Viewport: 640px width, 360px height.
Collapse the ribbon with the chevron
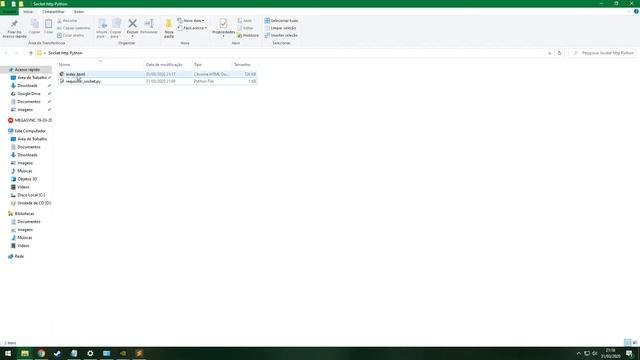(x=629, y=11)
